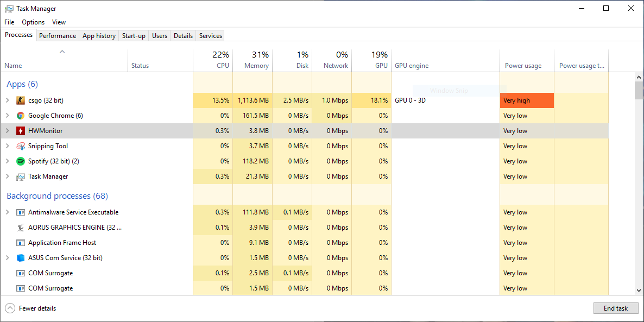Viewport: 644px width, 322px height.
Task: Open the View menu
Action: click(59, 22)
